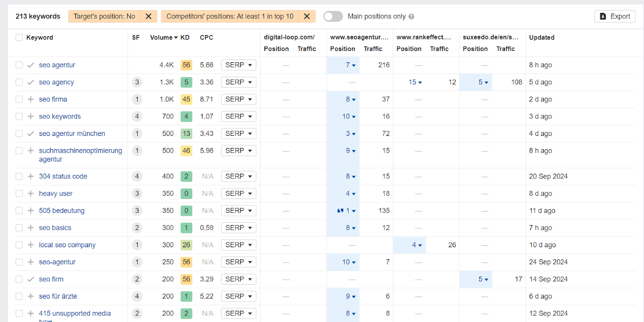Click KD score 26 badge for local seo company
The width and height of the screenshot is (644, 322).
(186, 245)
